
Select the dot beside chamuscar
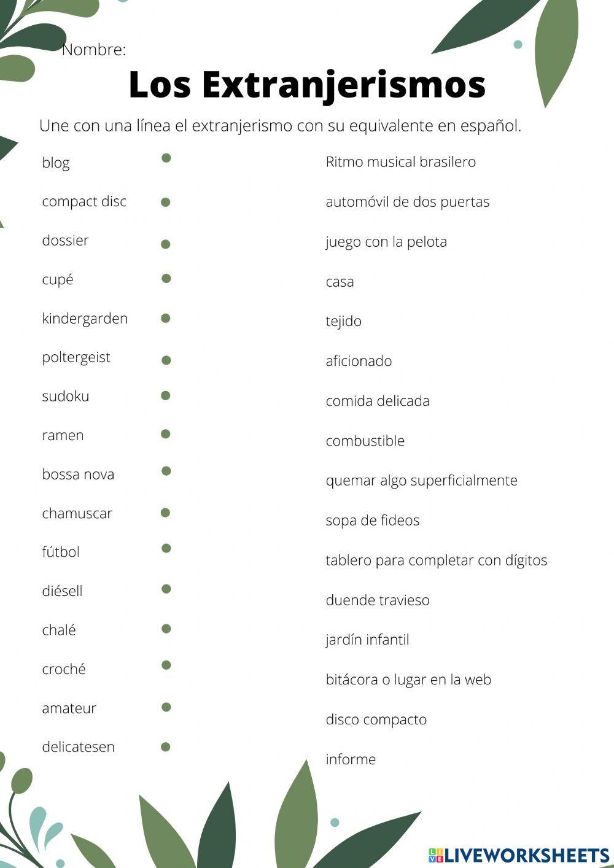coord(165,513)
